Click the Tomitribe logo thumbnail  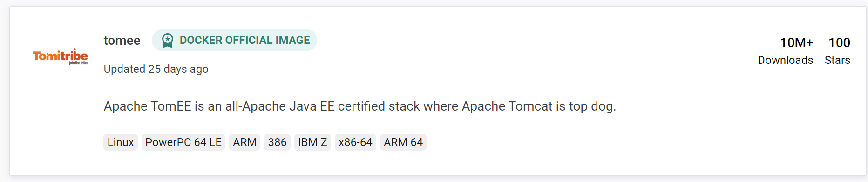(x=60, y=56)
